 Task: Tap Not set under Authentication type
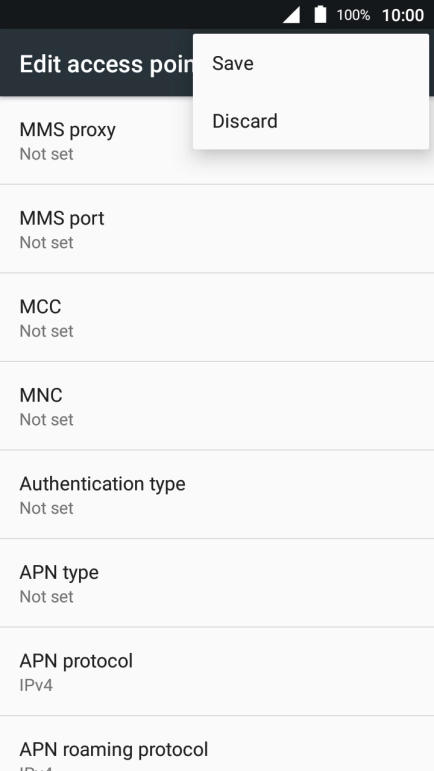coord(47,508)
